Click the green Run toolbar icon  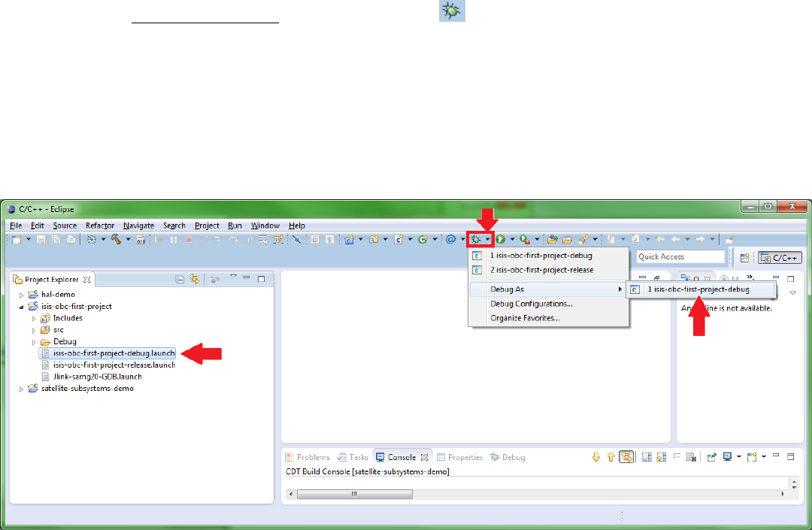click(x=500, y=239)
